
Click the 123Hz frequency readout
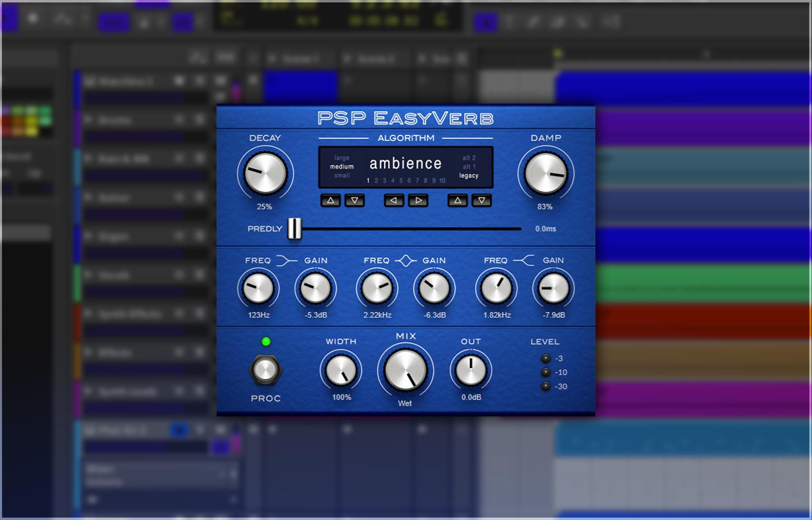259,315
